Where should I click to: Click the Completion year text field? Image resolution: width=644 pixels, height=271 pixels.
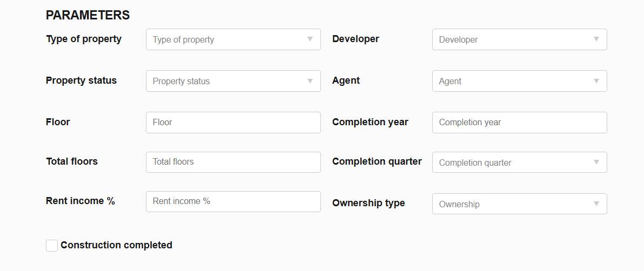pyautogui.click(x=519, y=123)
